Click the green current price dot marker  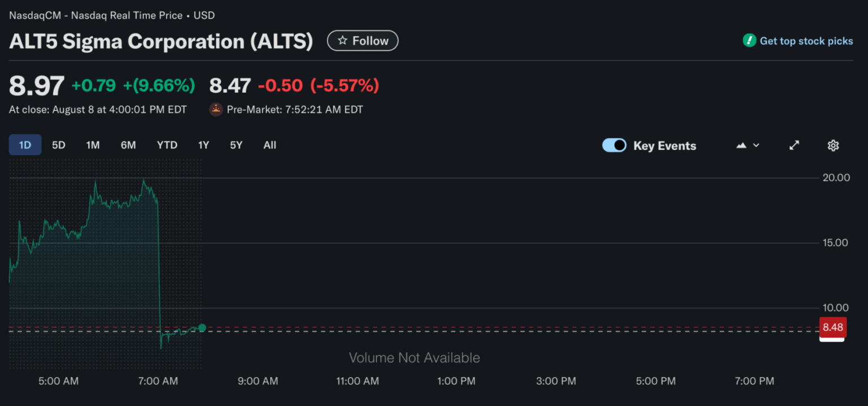click(202, 328)
